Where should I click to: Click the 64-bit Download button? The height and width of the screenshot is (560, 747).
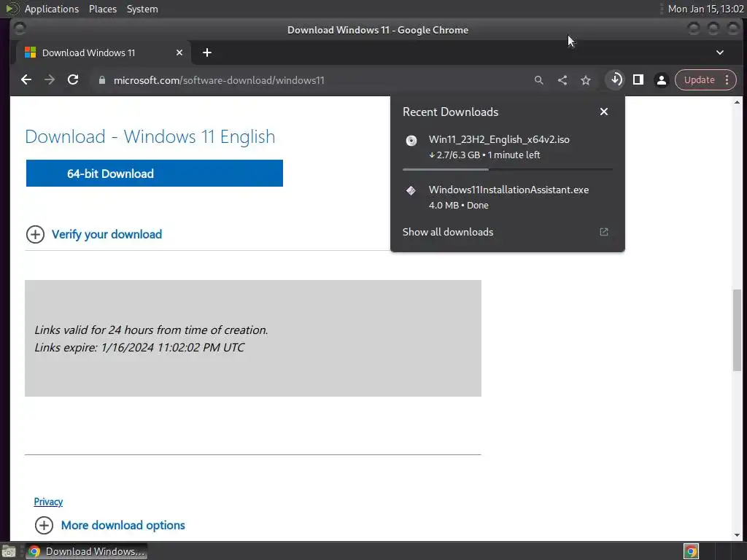pyautogui.click(x=155, y=174)
